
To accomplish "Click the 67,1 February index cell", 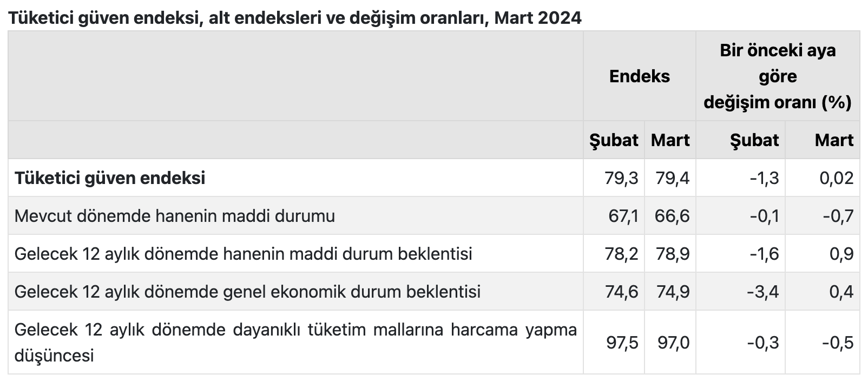I will point(622,216).
